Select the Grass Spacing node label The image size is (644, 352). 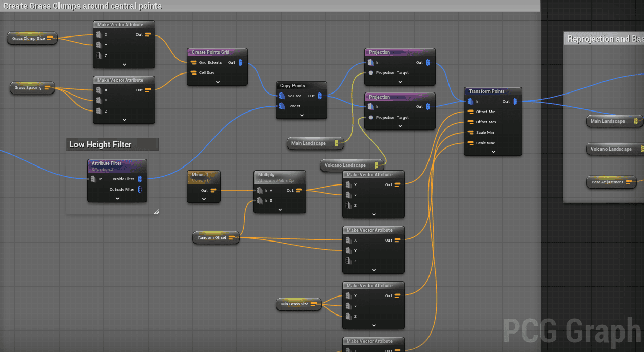pos(28,88)
